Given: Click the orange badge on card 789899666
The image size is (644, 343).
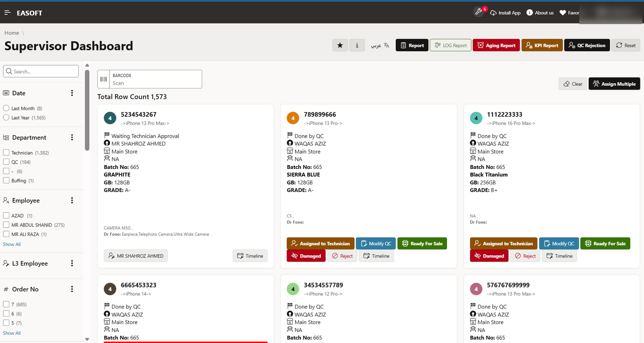Looking at the screenshot, I should point(293,118).
